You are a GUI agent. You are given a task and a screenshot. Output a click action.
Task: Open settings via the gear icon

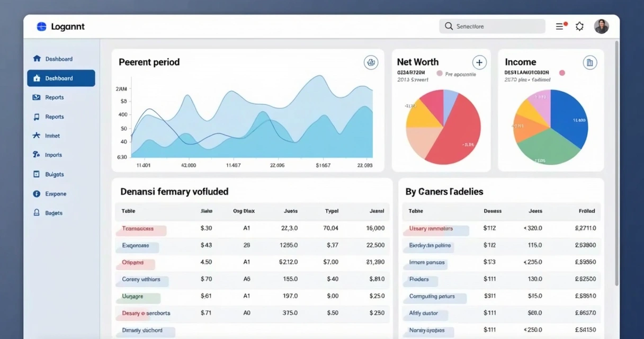tap(580, 26)
